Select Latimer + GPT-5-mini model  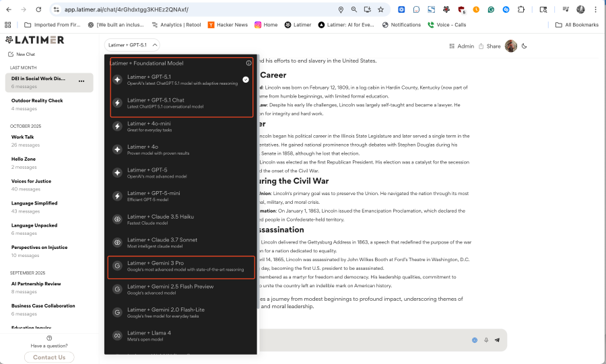pyautogui.click(x=181, y=196)
